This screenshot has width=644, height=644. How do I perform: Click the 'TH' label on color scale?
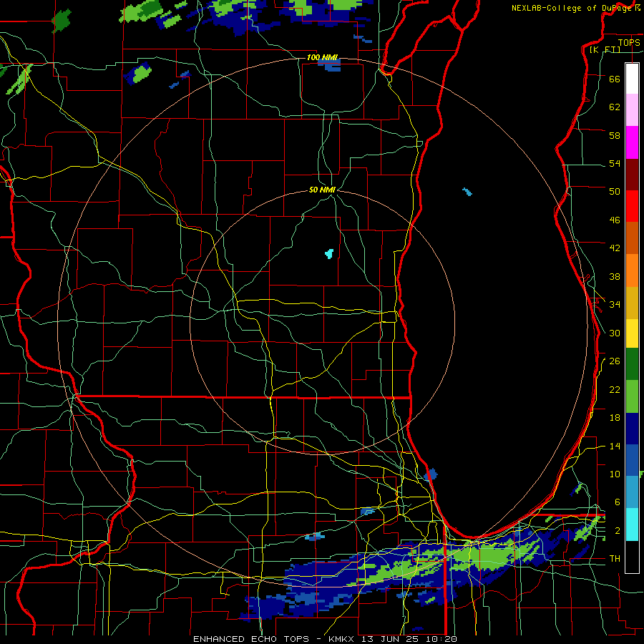point(615,558)
